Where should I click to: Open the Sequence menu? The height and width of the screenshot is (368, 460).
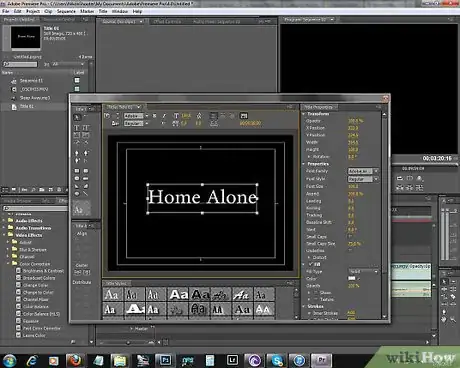(x=66, y=11)
